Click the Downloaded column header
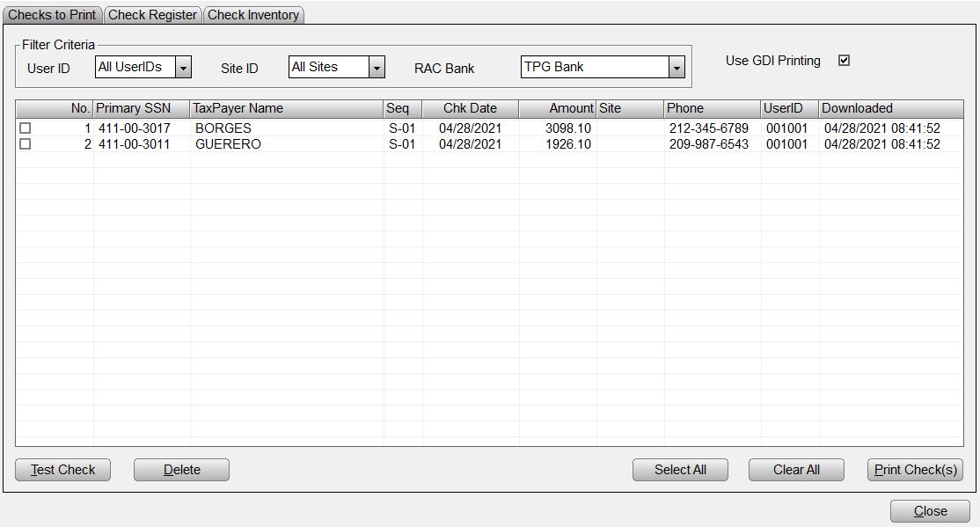Screen dimensions: 980x527 890,108
